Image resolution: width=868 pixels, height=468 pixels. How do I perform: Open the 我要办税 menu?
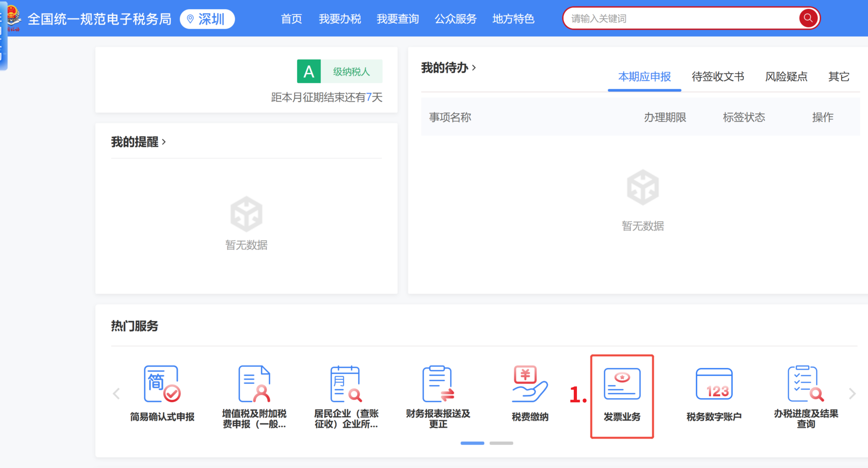[x=340, y=19]
